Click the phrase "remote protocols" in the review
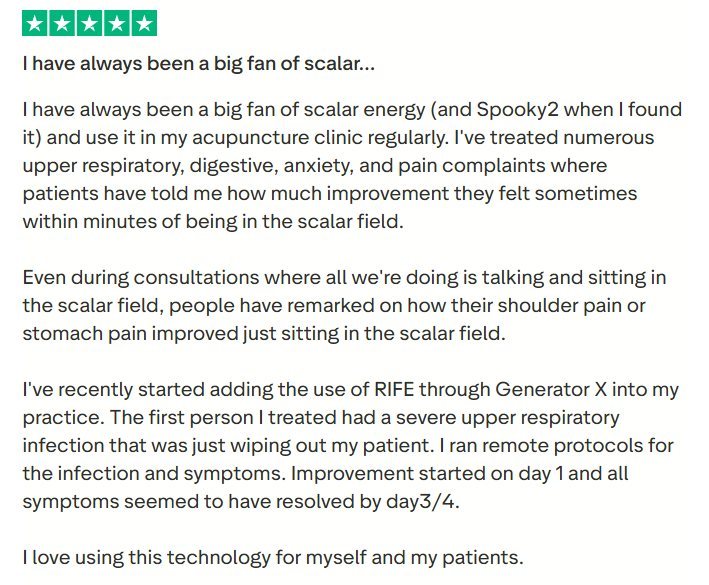The image size is (709, 585). click(527, 444)
